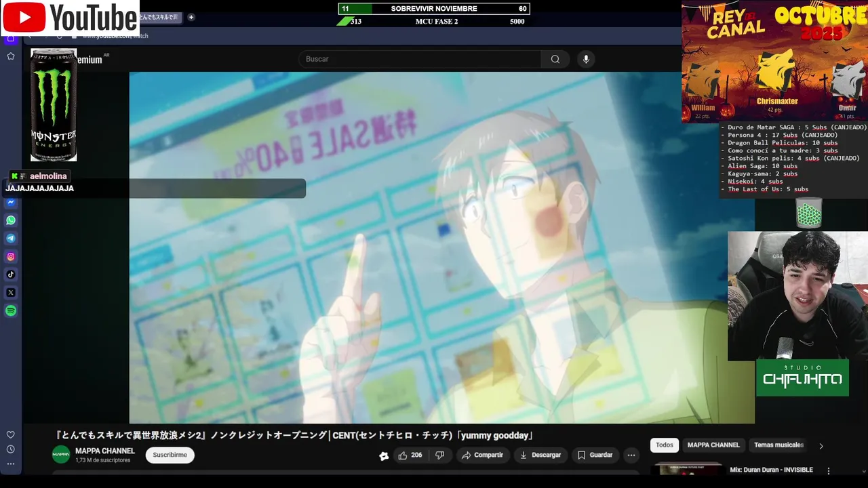
Task: Open browser history clock icon
Action: (11, 449)
